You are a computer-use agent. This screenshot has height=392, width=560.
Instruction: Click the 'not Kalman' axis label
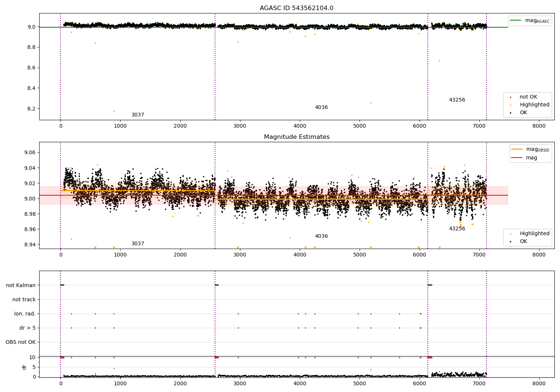coord(21,286)
